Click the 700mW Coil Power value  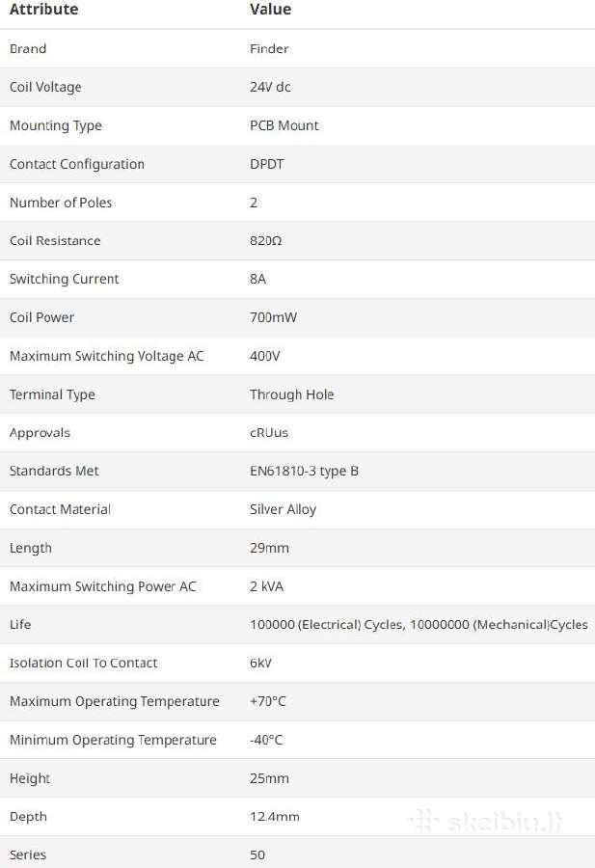pyautogui.click(x=273, y=317)
